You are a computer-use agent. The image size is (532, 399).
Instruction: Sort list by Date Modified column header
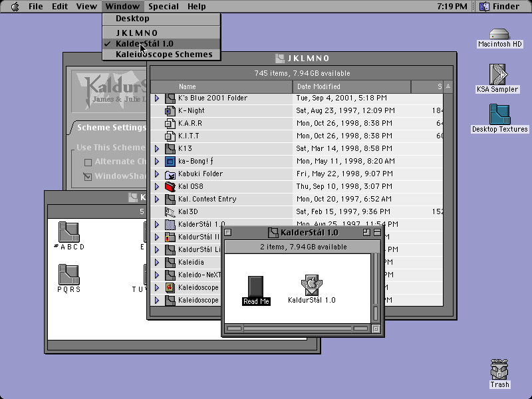[352, 87]
